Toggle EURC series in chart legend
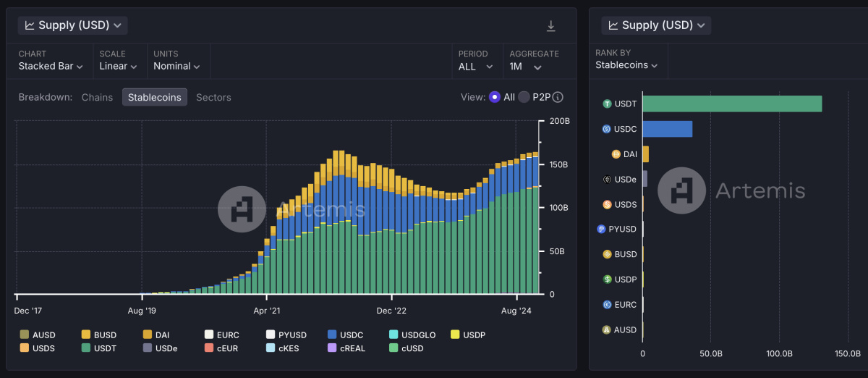Screen dimensions: 868x378 pyautogui.click(x=222, y=335)
